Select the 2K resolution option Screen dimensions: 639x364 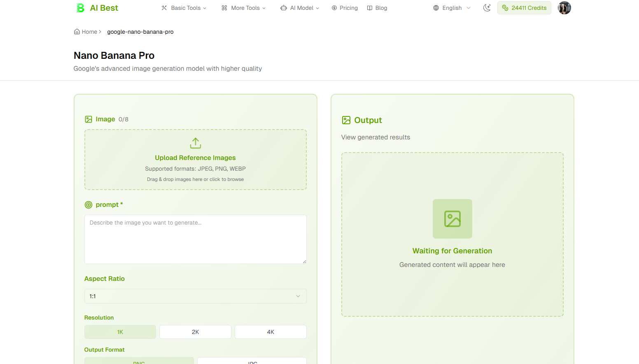(x=195, y=332)
